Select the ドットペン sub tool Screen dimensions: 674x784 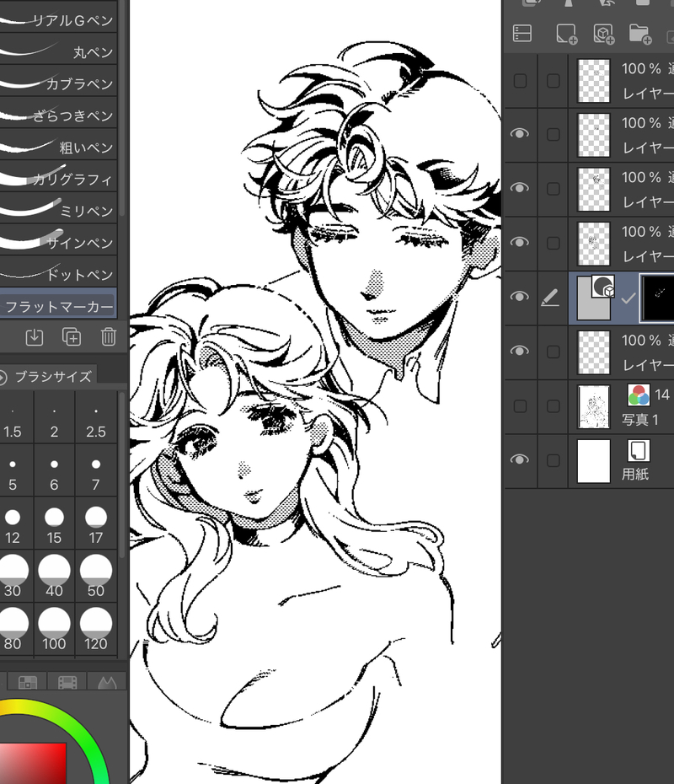click(x=58, y=271)
